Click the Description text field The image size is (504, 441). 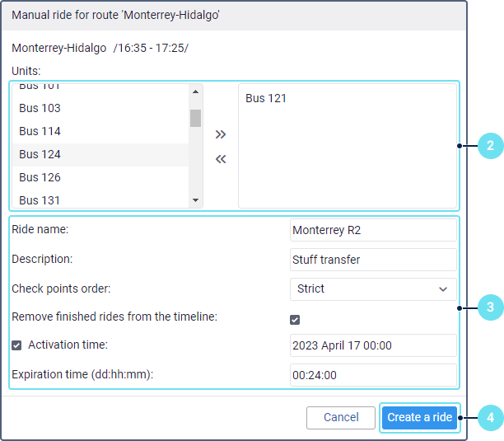click(x=373, y=260)
